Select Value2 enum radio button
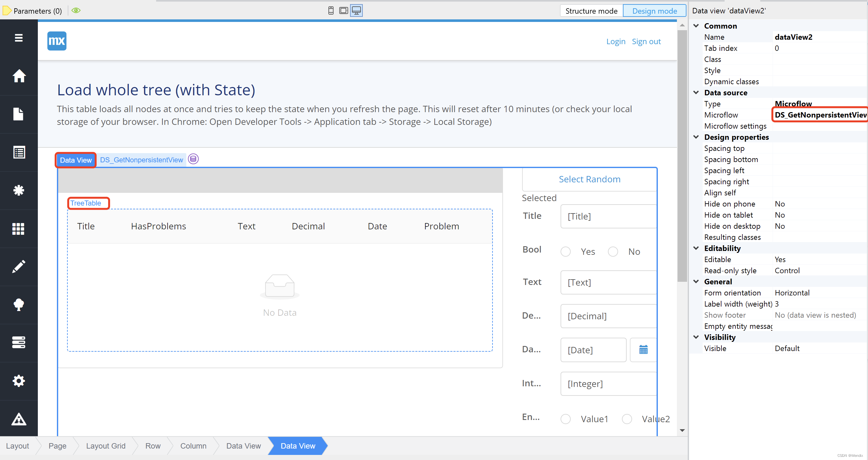This screenshot has width=868, height=460. click(x=627, y=419)
